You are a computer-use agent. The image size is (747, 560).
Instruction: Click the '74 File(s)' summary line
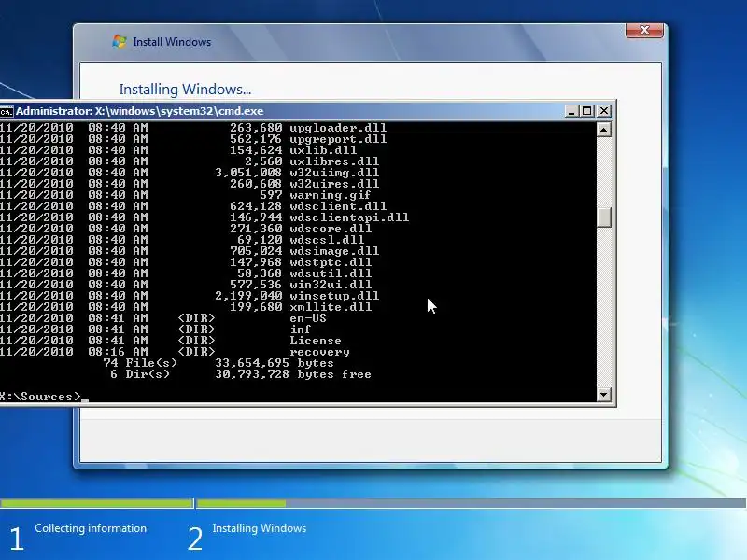coord(139,363)
